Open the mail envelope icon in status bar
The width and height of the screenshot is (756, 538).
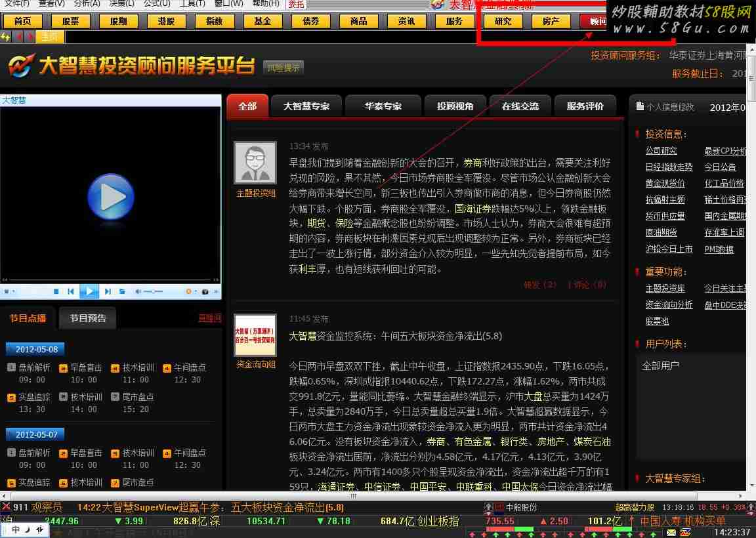tap(671, 533)
